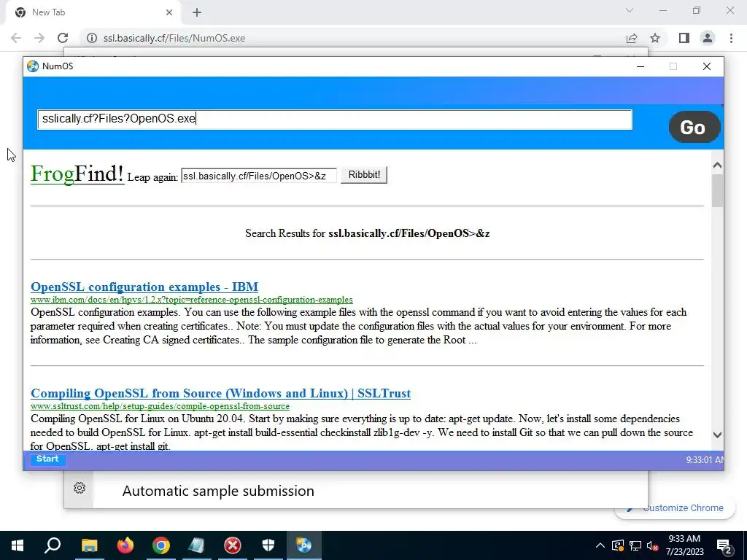Image resolution: width=747 pixels, height=560 pixels.
Task: Click Chrome's forward arrow
Action: pos(39,38)
